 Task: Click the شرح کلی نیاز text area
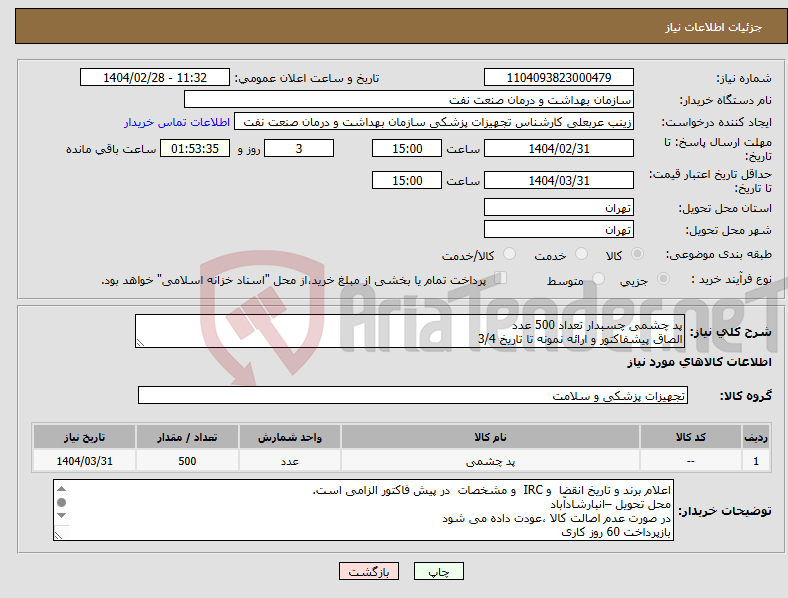[410, 331]
